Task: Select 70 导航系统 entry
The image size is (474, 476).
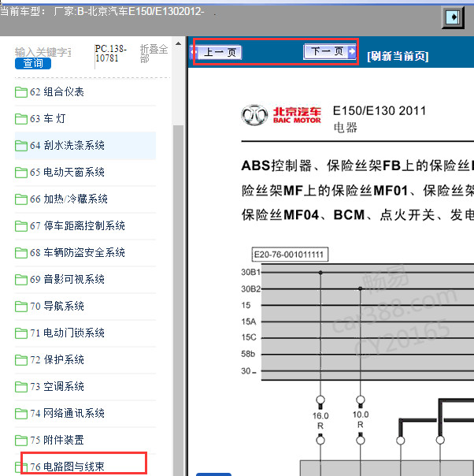Action: point(57,306)
